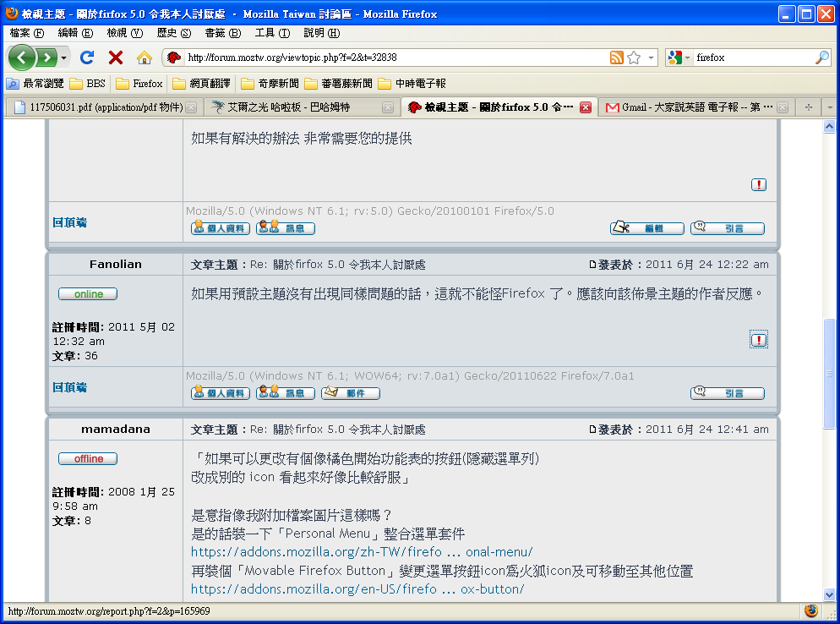
Task: View 個人資料 profile of the first poster
Action: click(x=221, y=227)
